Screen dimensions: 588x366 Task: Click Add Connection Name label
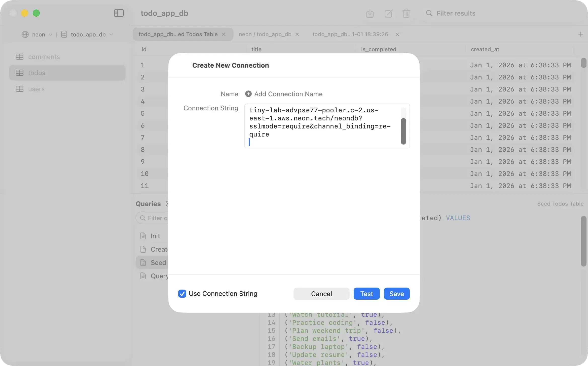pos(288,94)
